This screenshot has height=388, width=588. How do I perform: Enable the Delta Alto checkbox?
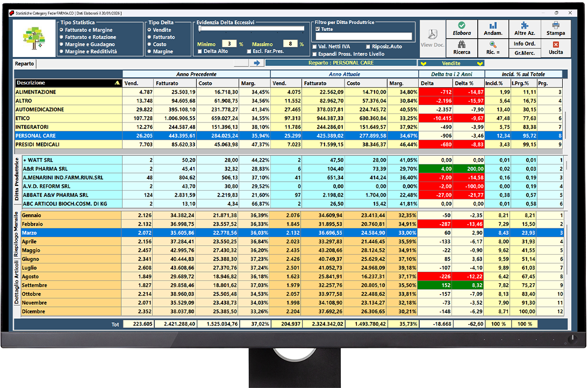(x=200, y=52)
